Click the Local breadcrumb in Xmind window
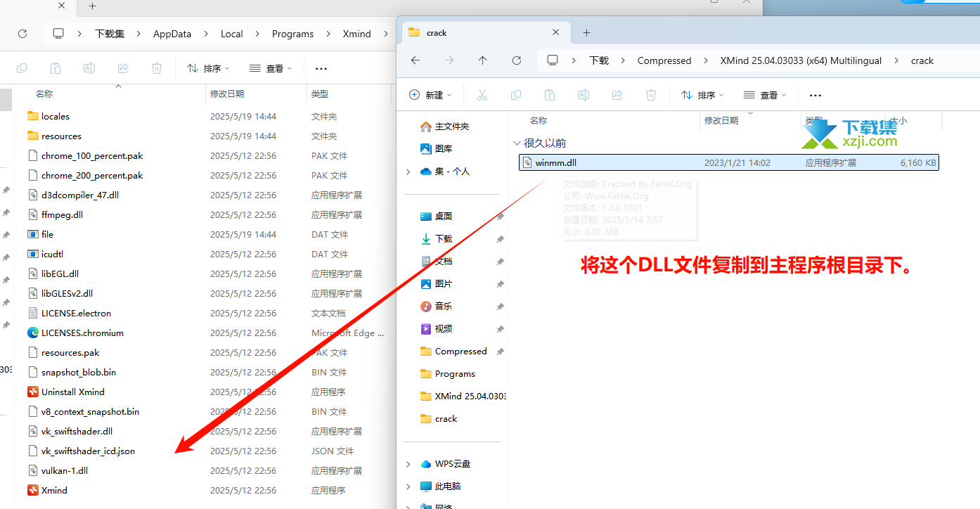The height and width of the screenshot is (509, 980). 231,34
